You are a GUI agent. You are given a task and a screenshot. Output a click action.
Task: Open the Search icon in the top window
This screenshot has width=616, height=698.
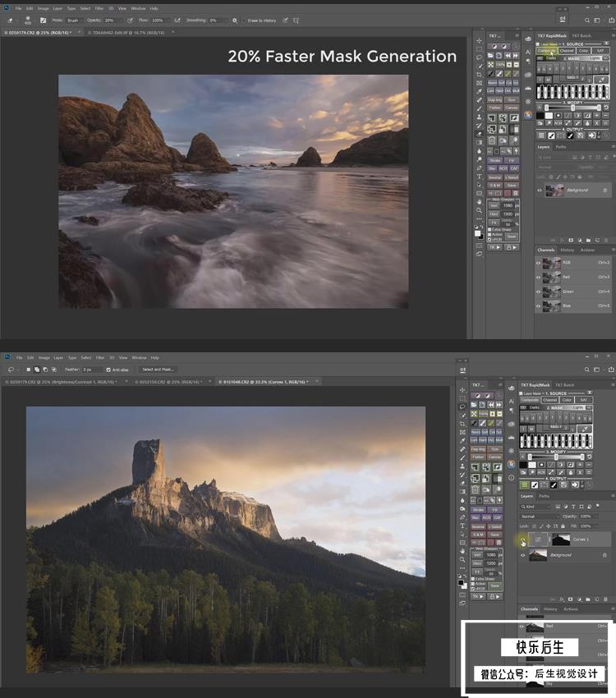[587, 21]
